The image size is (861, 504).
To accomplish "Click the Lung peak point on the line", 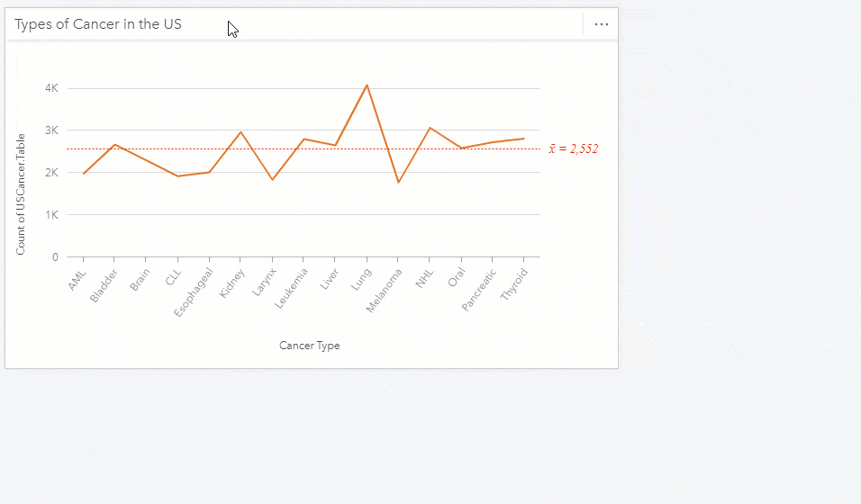I will pos(367,85).
